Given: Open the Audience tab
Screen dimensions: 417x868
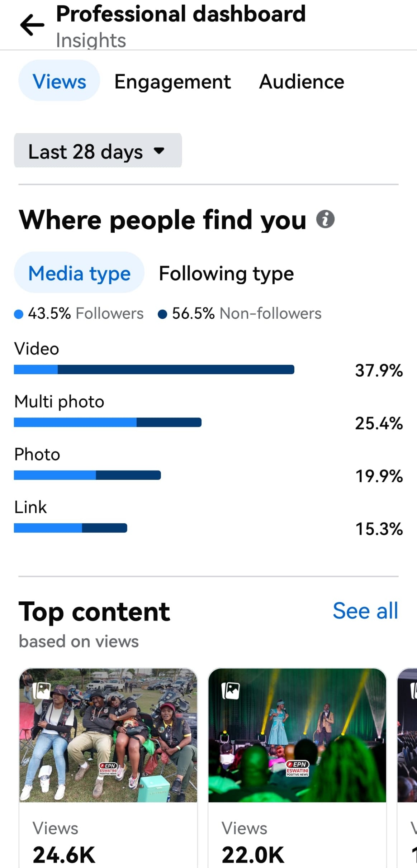Looking at the screenshot, I should point(302,82).
